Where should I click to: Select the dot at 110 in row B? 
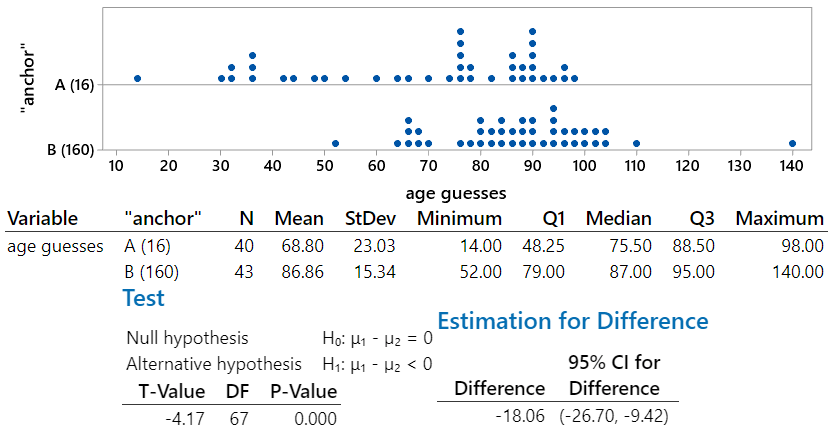[636, 143]
